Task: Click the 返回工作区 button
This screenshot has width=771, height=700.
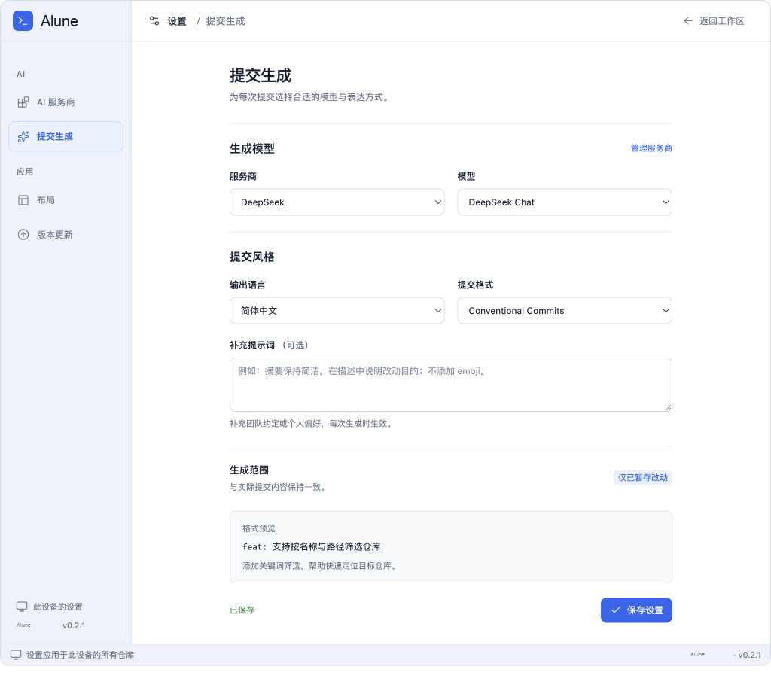Action: 714,20
